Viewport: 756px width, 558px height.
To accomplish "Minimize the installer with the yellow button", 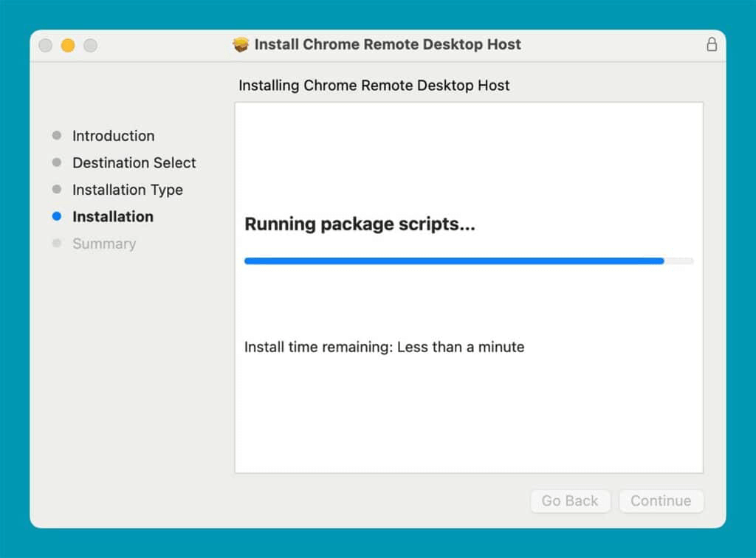I will [68, 45].
